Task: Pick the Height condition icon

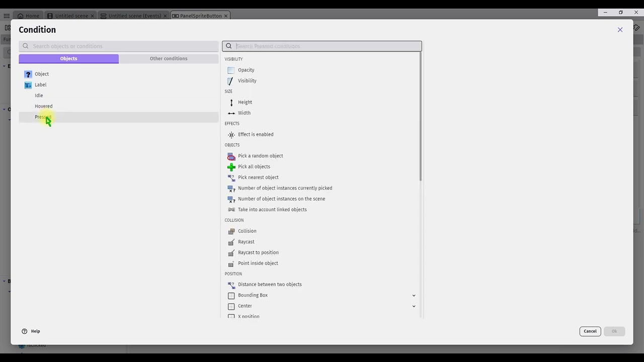Action: click(x=231, y=103)
